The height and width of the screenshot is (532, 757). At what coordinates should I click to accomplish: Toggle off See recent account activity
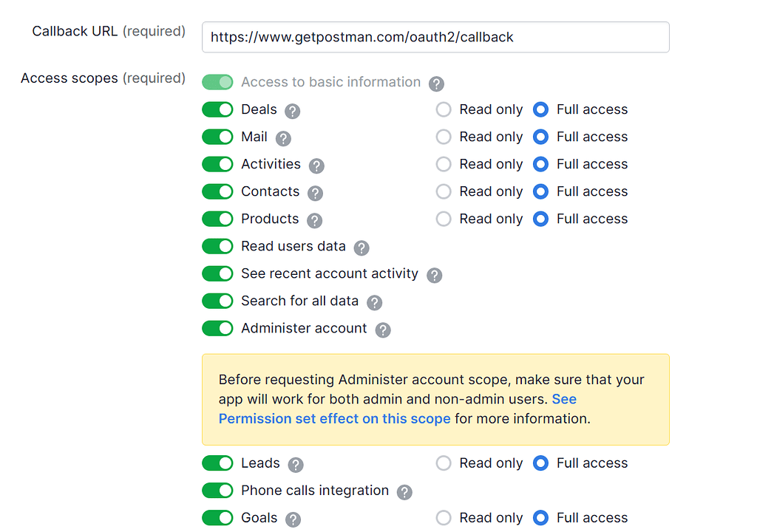pyautogui.click(x=217, y=273)
